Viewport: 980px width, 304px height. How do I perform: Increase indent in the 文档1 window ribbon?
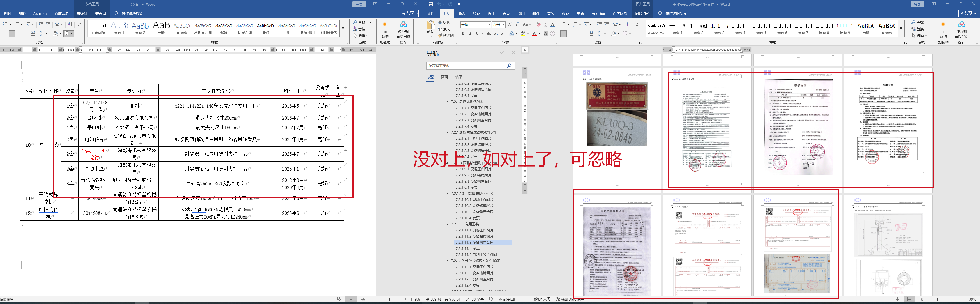pyautogui.click(x=48, y=24)
